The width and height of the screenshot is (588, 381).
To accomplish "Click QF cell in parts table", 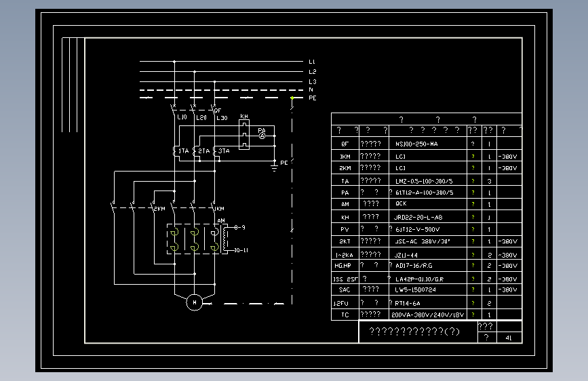I will pyautogui.click(x=345, y=144).
